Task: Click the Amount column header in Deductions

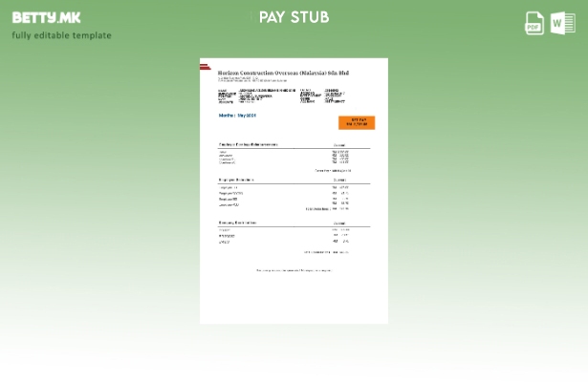Action: pos(339,180)
